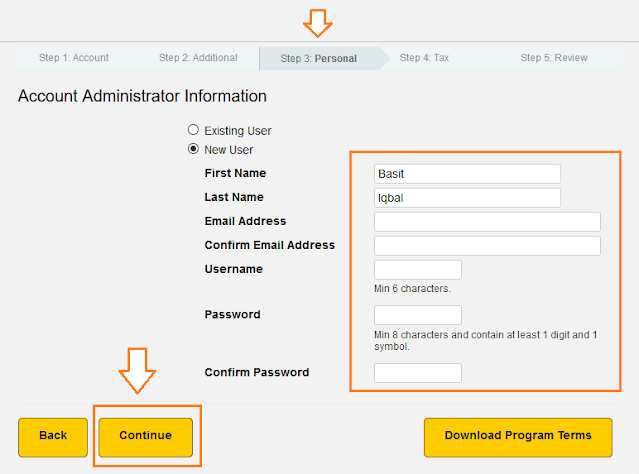The width and height of the screenshot is (639, 474).
Task: Jump to the Step 5: Review tab
Action: pos(554,58)
